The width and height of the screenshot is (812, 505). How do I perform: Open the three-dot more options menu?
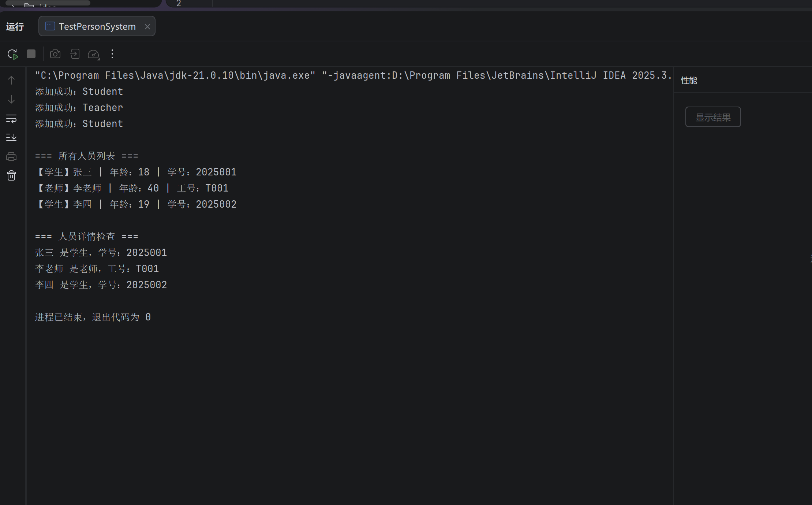click(112, 54)
